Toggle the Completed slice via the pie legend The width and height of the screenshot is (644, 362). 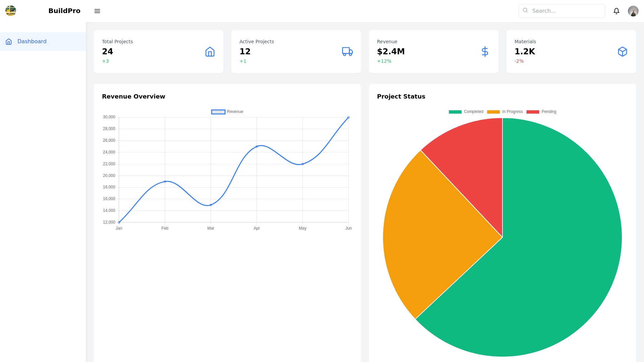(466, 112)
